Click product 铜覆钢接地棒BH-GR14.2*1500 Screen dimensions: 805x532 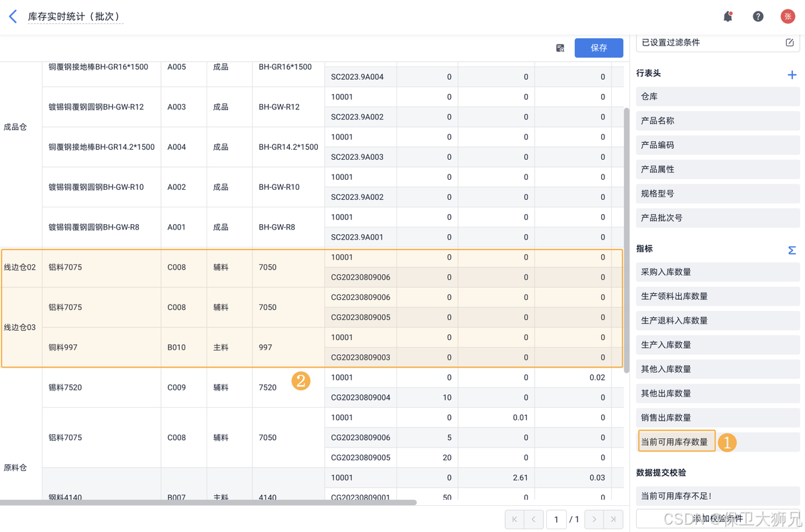(101, 147)
